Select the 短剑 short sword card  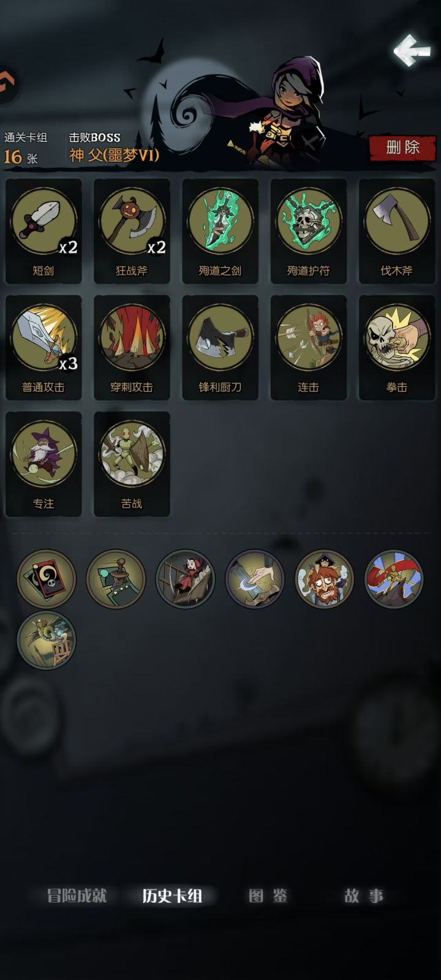(x=43, y=232)
